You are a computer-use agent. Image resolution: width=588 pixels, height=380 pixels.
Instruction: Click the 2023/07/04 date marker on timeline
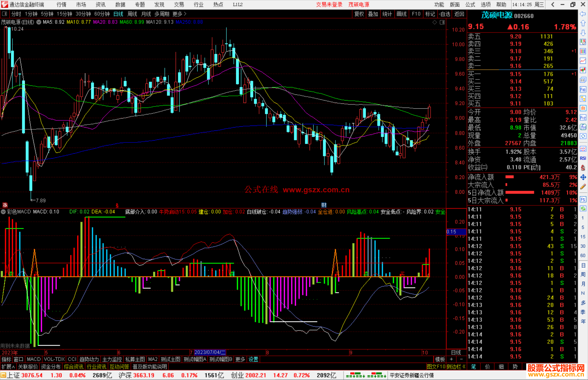pos(210,352)
